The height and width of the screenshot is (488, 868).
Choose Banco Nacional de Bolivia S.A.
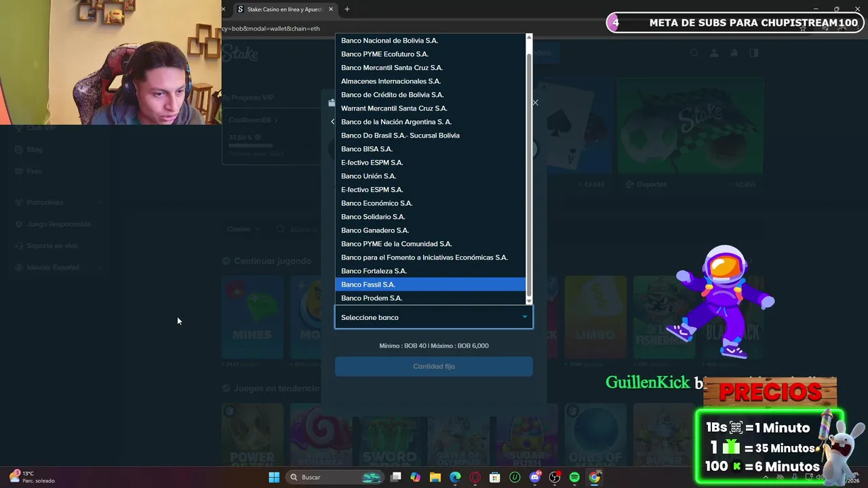click(430, 41)
